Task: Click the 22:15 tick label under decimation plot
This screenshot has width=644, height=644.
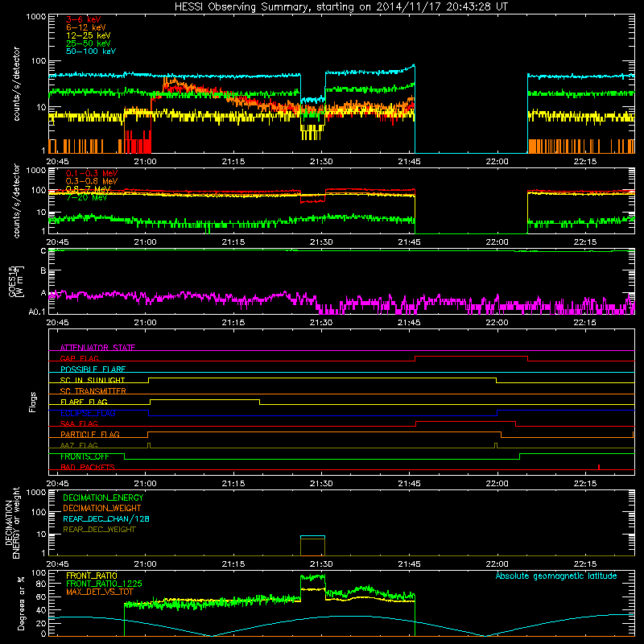Action: click(x=585, y=564)
